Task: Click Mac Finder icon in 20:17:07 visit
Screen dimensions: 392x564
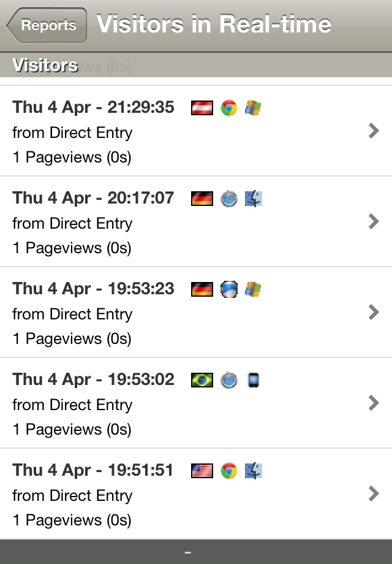Action: (x=254, y=199)
